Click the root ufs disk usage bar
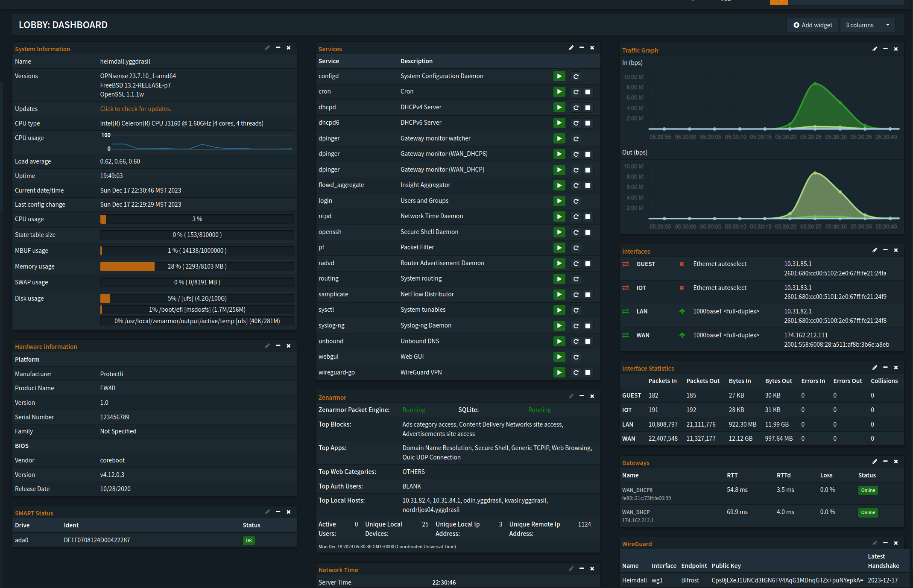The height and width of the screenshot is (588, 913). point(197,298)
